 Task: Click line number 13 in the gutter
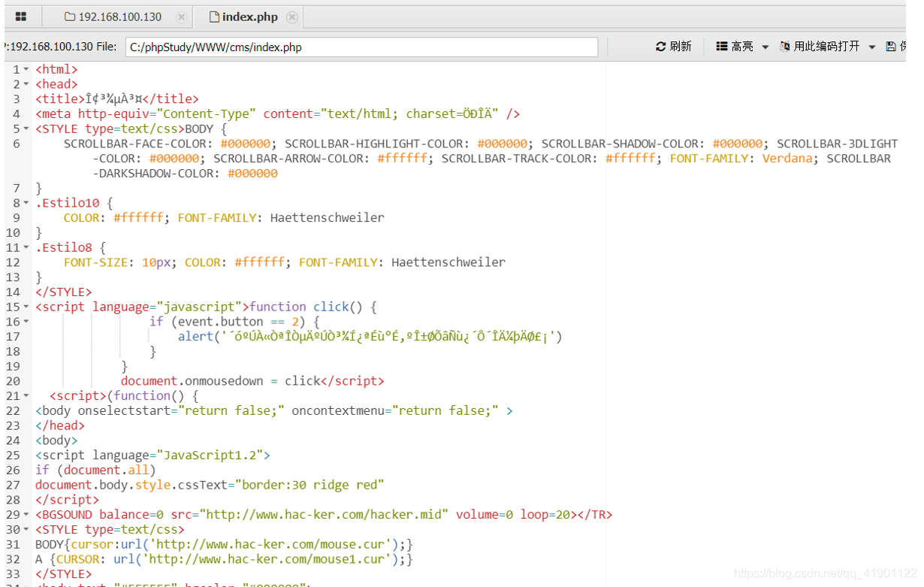point(13,277)
